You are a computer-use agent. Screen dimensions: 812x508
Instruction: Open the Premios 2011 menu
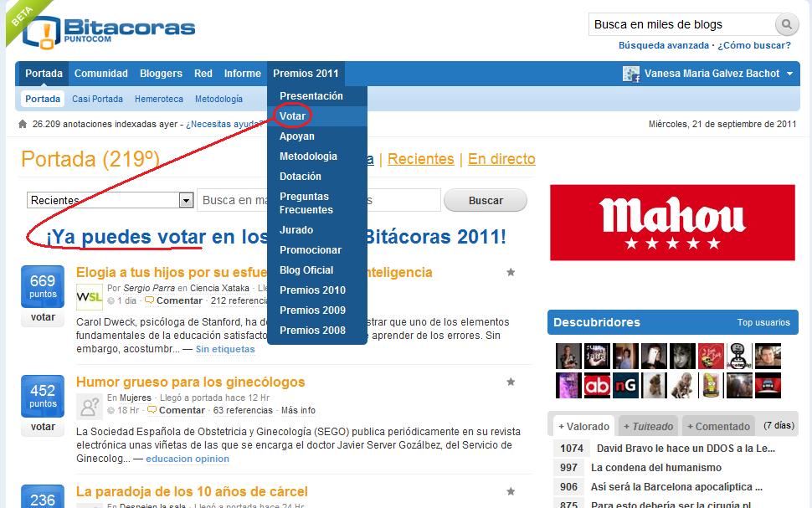coord(306,74)
